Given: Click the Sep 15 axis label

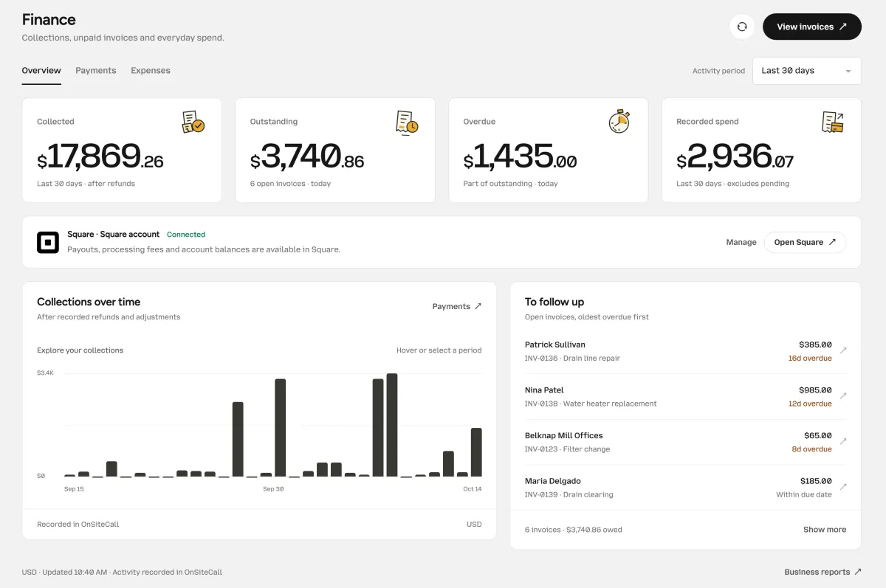Looking at the screenshot, I should click(74, 489).
